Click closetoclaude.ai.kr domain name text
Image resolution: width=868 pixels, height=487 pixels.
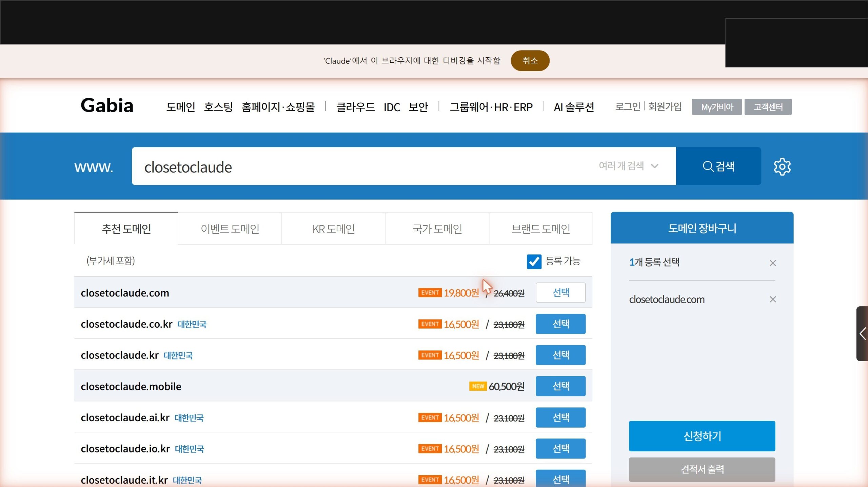click(x=125, y=417)
